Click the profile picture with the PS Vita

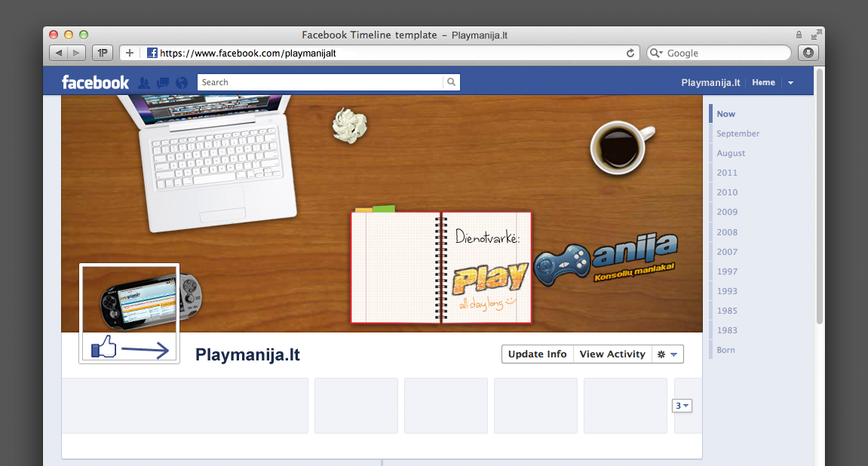tap(130, 313)
